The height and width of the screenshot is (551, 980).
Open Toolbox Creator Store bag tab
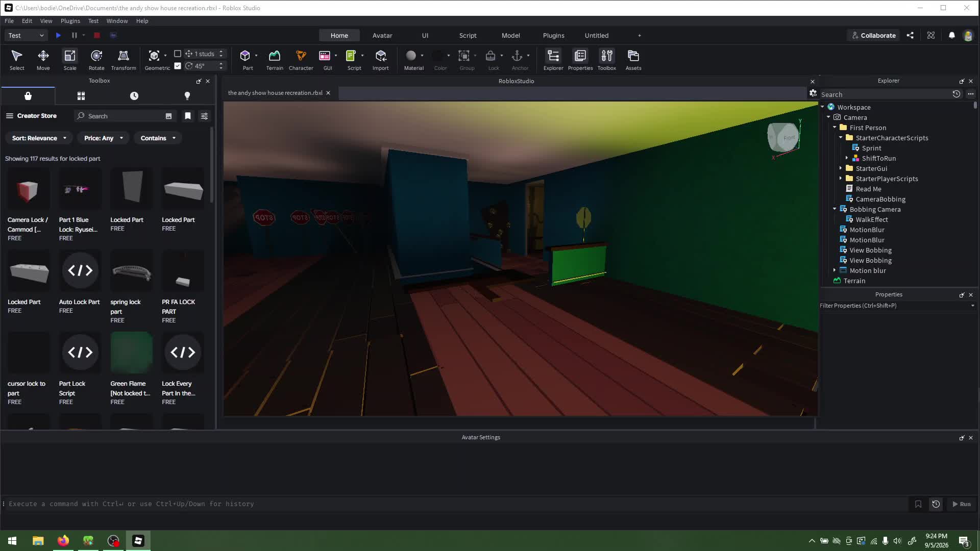pos(28,96)
